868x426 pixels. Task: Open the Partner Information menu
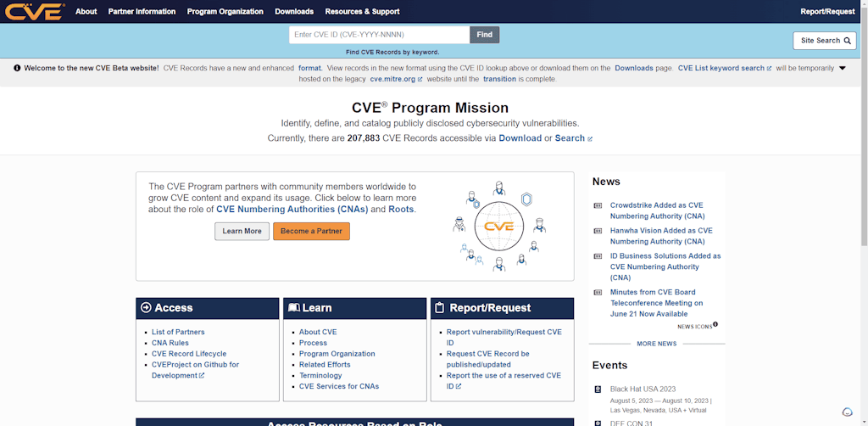[x=142, y=12]
